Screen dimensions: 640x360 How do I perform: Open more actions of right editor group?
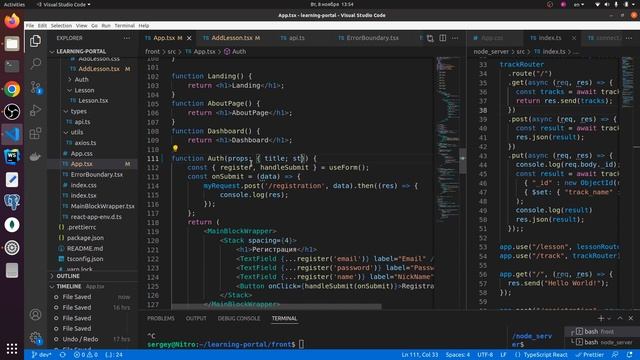click(629, 38)
